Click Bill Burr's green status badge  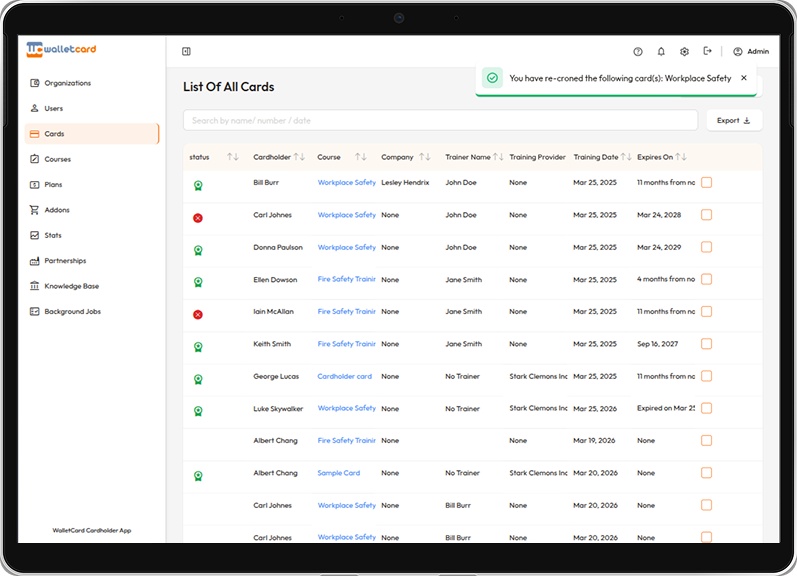pyautogui.click(x=198, y=186)
